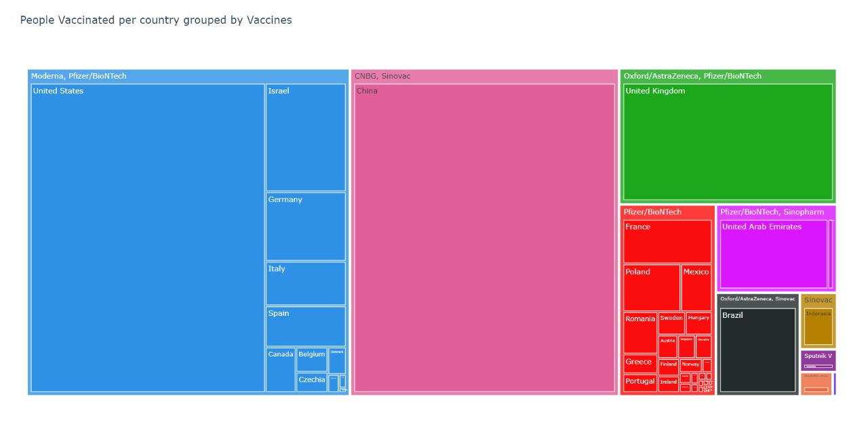The image size is (868, 427).
Task: Click the Singapore treemap block
Action: tap(686, 346)
